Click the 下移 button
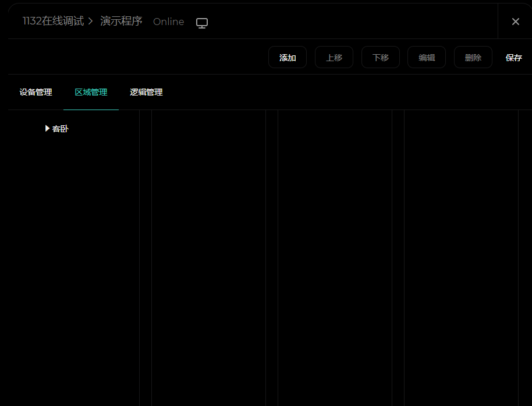This screenshot has height=406, width=532. (380, 57)
